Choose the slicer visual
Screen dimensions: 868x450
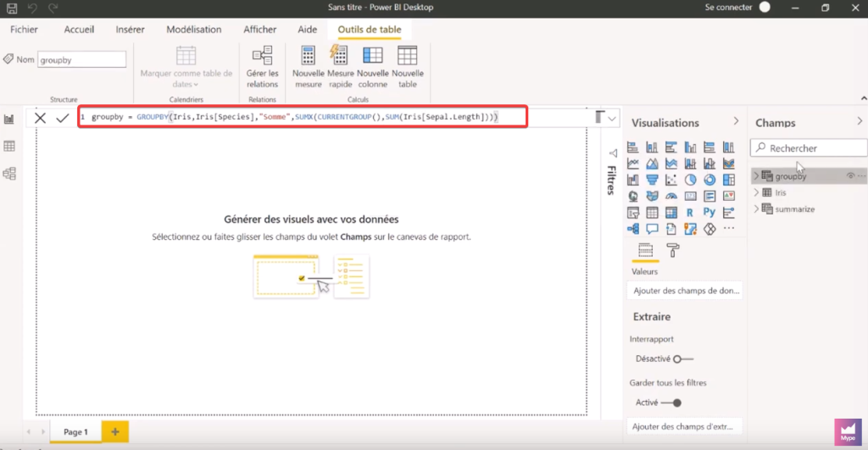pyautogui.click(x=632, y=213)
